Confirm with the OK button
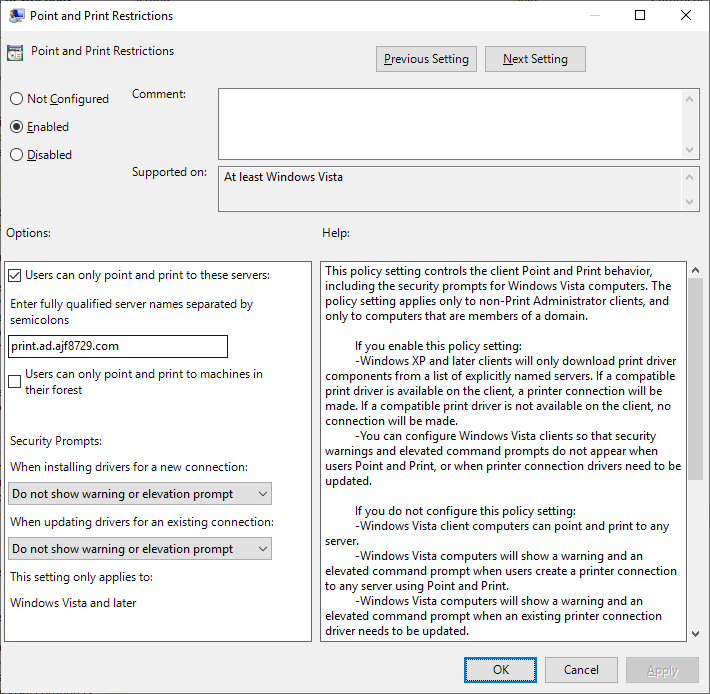 tap(500, 670)
